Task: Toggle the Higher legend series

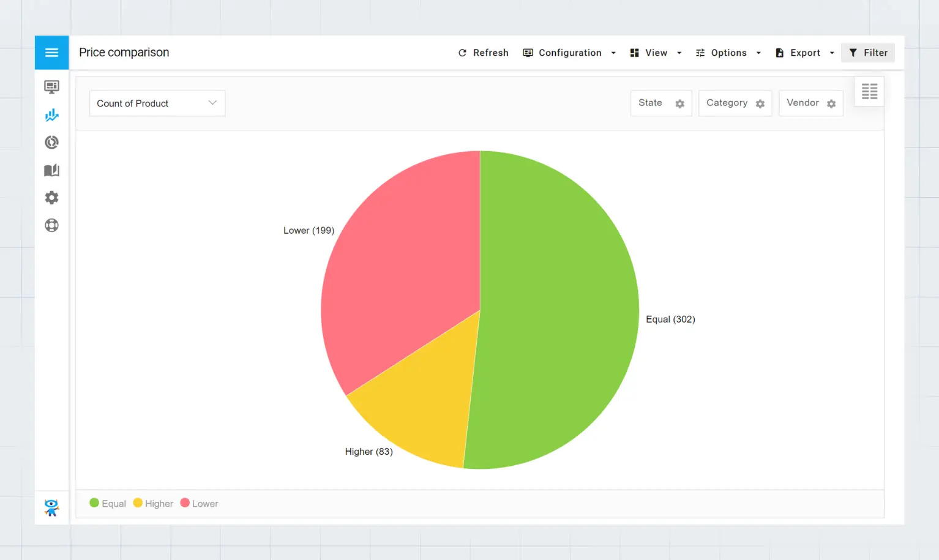Action: point(153,503)
